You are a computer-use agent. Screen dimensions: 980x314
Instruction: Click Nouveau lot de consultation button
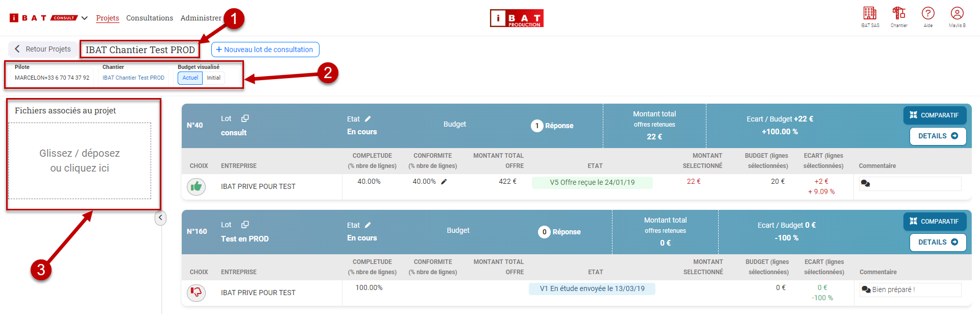(265, 50)
